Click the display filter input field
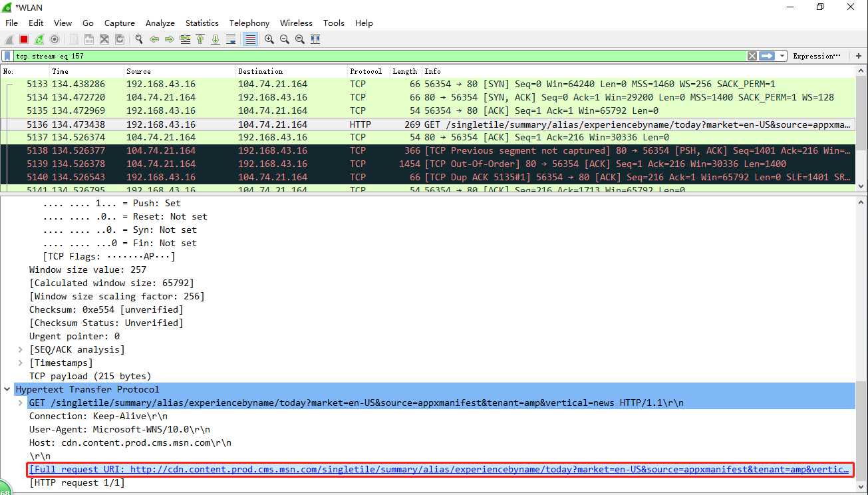This screenshot has width=868, height=495. pyautogui.click(x=379, y=56)
